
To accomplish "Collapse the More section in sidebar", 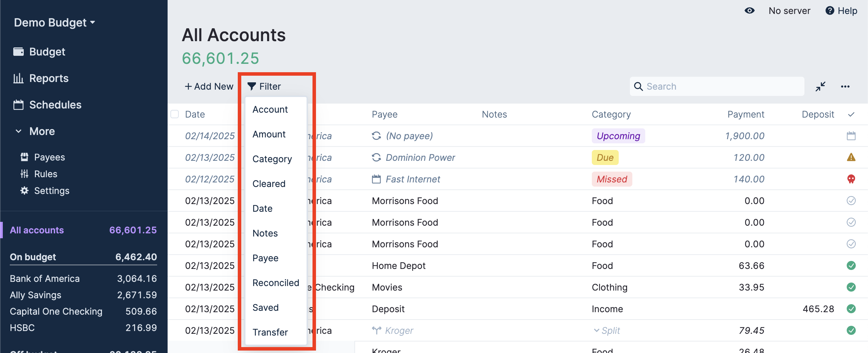I will pos(19,132).
